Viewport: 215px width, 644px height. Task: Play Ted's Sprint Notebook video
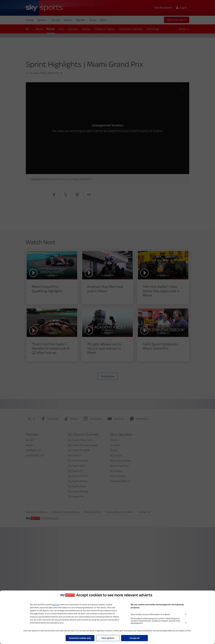point(144,330)
